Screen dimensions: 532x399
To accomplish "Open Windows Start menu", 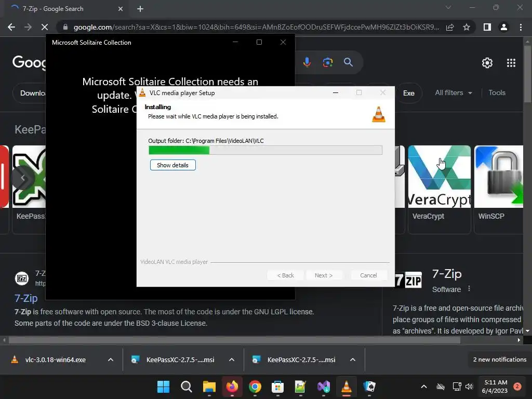I will point(163,387).
